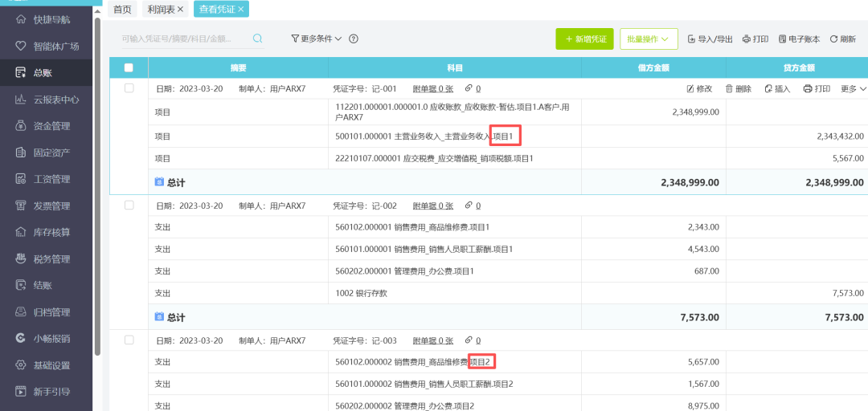Select the 1002 银行存款 row
Image resolution: width=868 pixels, height=411 pixels.
[x=508, y=294]
